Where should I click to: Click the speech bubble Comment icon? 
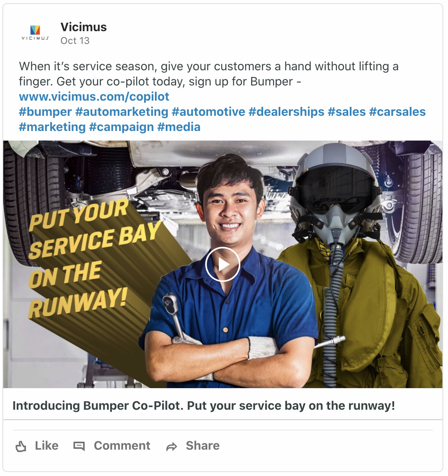79,446
